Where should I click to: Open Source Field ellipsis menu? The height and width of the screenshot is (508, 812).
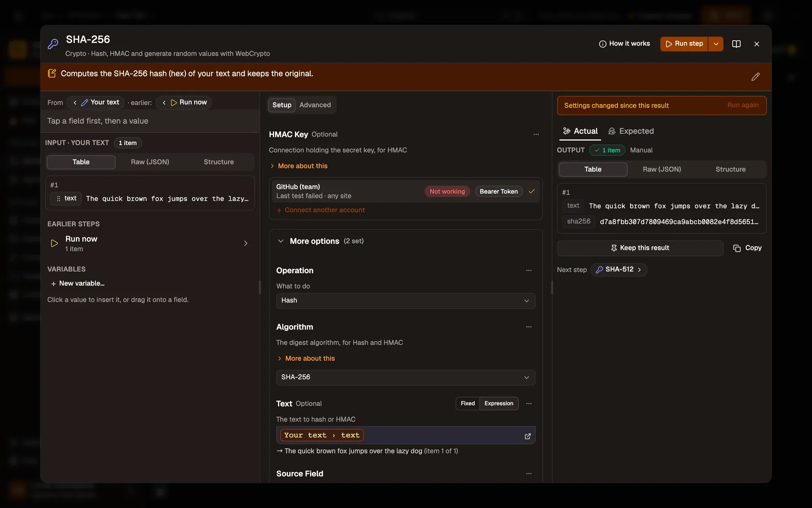(529, 473)
